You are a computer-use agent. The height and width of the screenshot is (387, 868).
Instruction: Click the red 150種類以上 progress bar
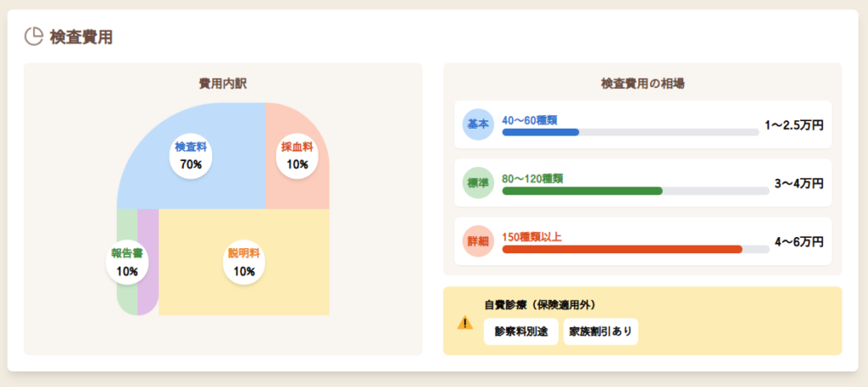(630, 249)
